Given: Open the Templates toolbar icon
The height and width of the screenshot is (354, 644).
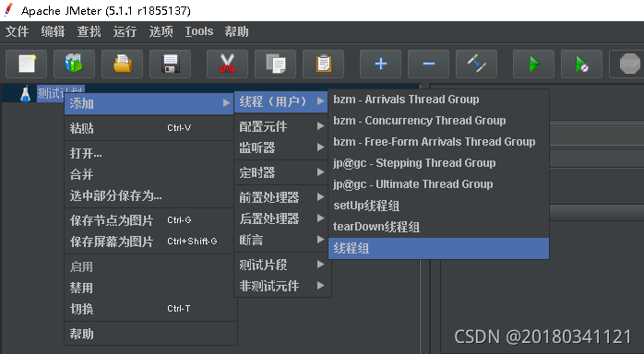Looking at the screenshot, I should 74,64.
